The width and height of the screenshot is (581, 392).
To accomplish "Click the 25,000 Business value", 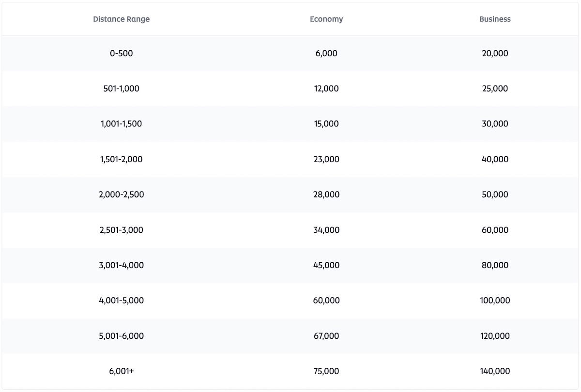I will (495, 89).
